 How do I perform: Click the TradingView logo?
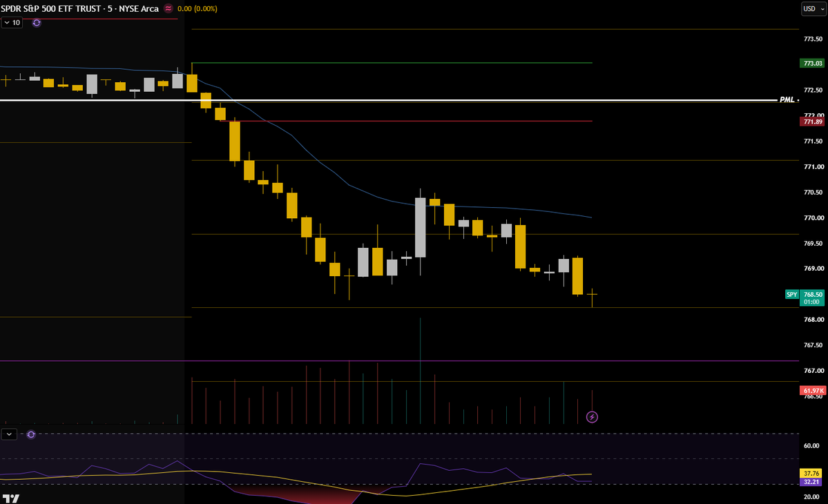(10, 498)
